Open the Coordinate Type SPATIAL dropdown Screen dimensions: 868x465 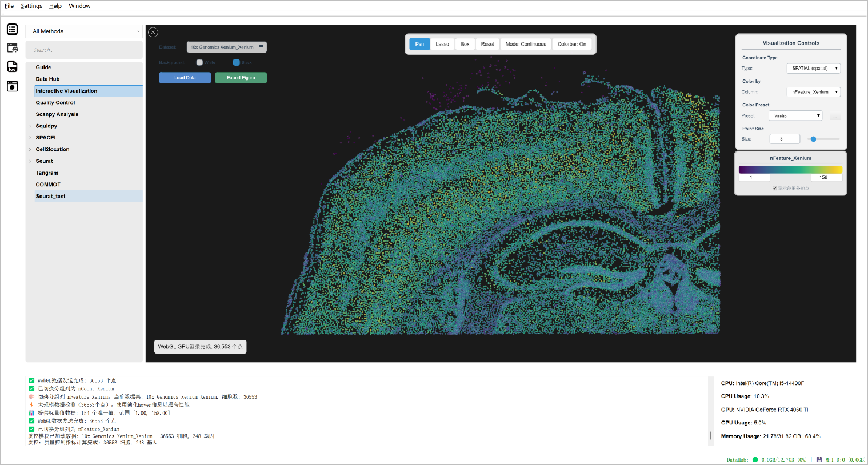(813, 68)
